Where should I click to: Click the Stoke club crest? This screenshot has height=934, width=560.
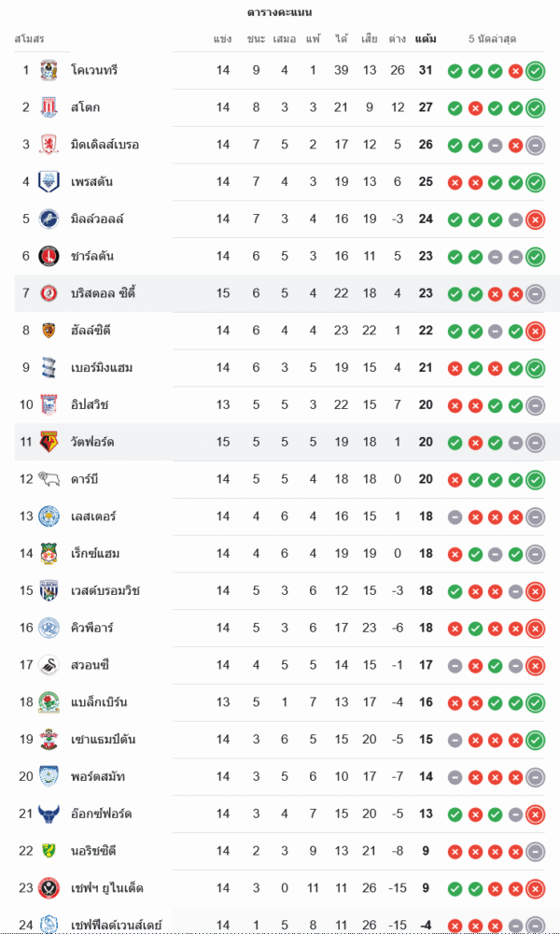(49, 107)
